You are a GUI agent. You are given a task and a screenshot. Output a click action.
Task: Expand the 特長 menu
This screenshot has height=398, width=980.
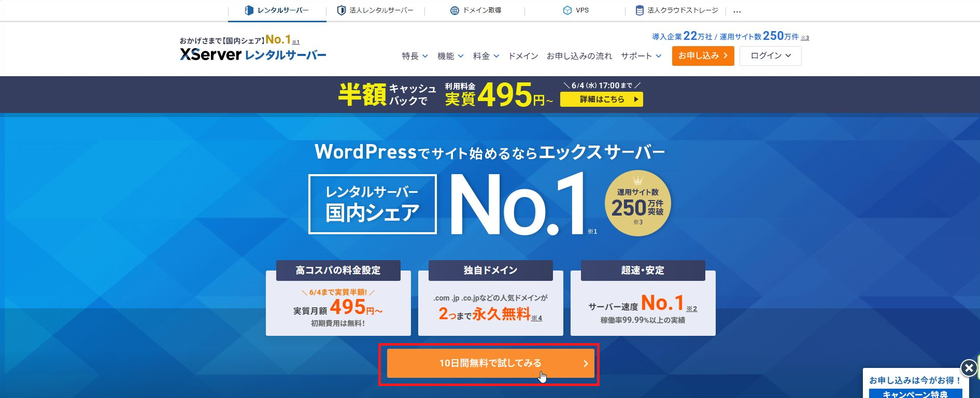click(x=415, y=56)
